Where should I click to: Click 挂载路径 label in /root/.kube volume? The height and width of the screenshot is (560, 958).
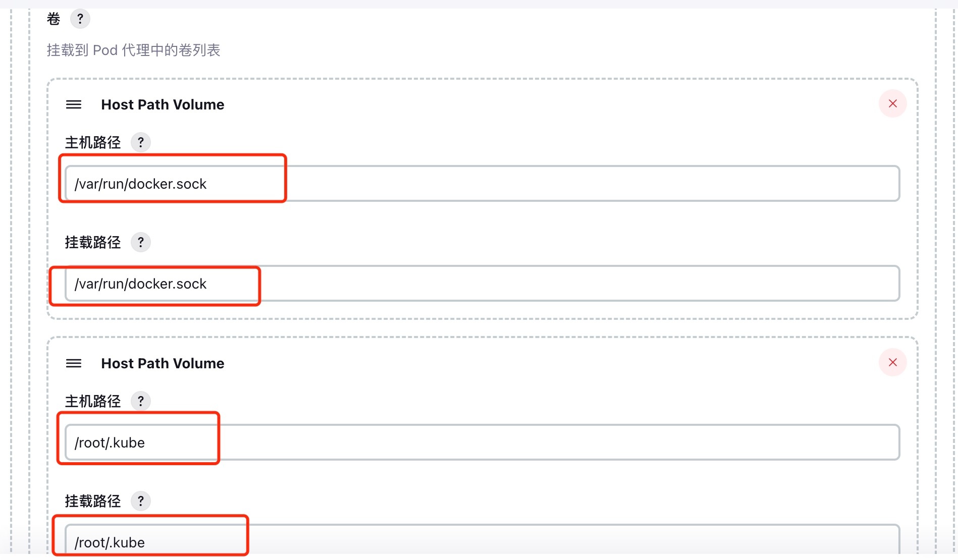93,501
